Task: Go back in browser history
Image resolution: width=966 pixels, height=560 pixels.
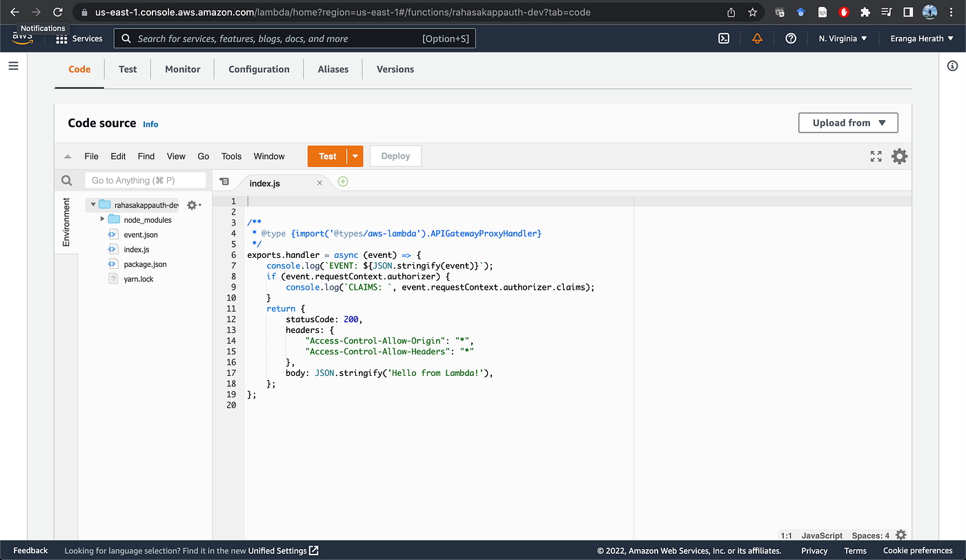Action: (14, 12)
